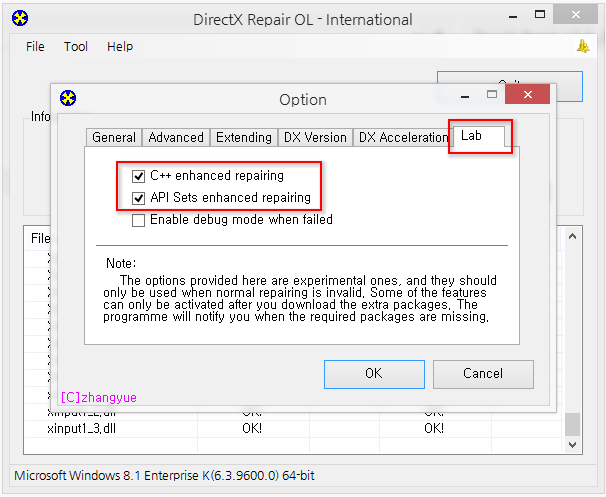This screenshot has height=497, width=606.
Task: Click the [C]zhangyue link
Action: tap(99, 398)
